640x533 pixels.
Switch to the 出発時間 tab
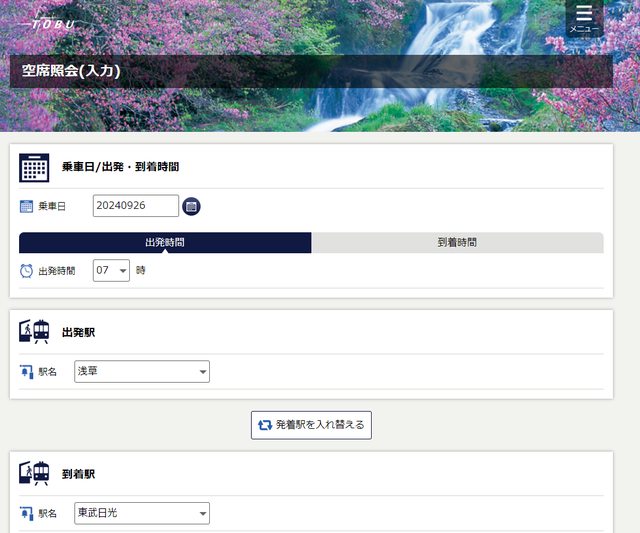click(x=165, y=243)
